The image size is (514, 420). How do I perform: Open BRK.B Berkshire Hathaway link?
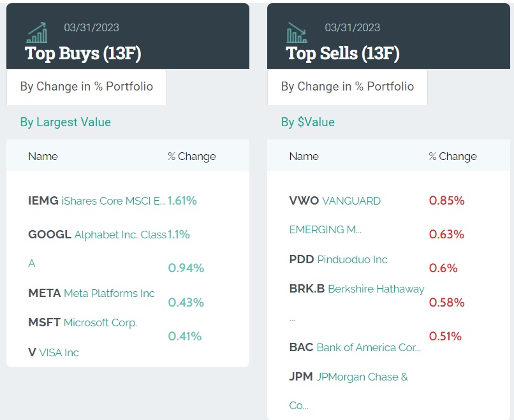click(356, 289)
